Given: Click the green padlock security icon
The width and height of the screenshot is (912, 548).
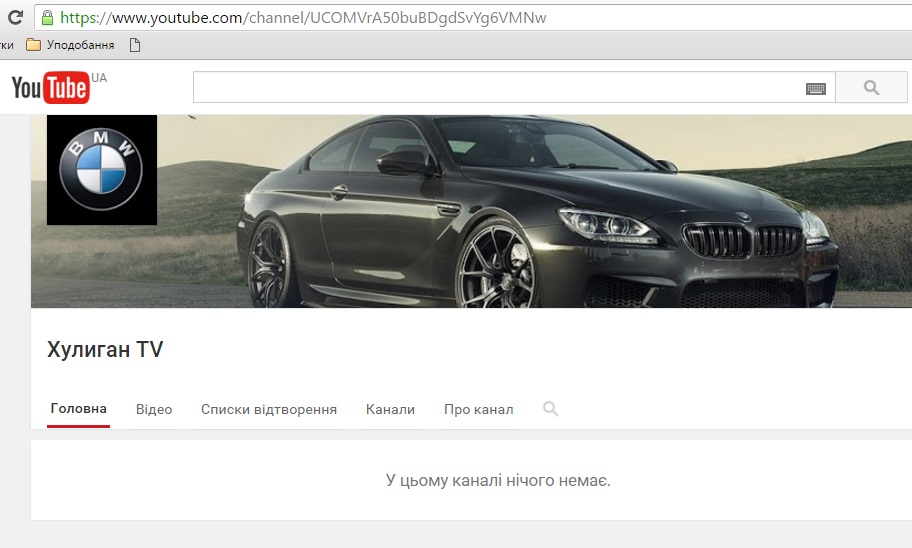Looking at the screenshot, I should click(47, 17).
